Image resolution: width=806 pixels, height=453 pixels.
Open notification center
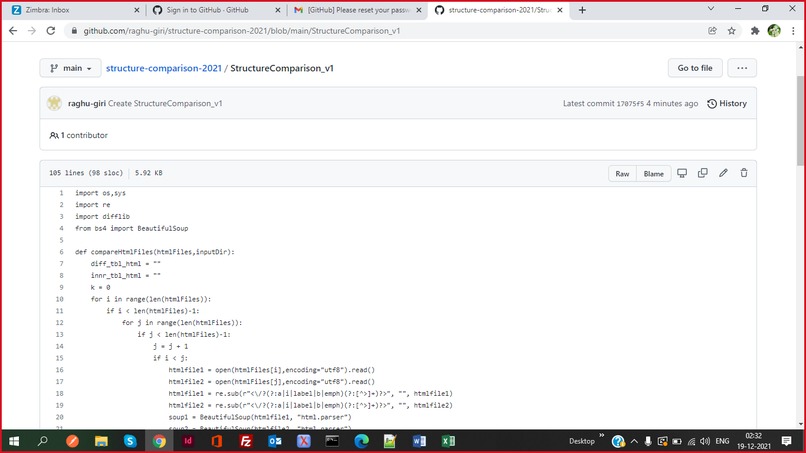(x=786, y=441)
